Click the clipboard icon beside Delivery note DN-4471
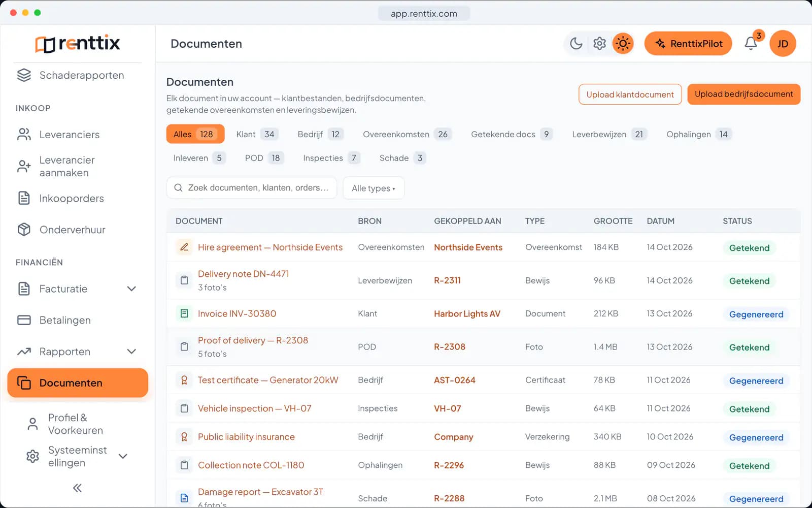 coord(184,280)
